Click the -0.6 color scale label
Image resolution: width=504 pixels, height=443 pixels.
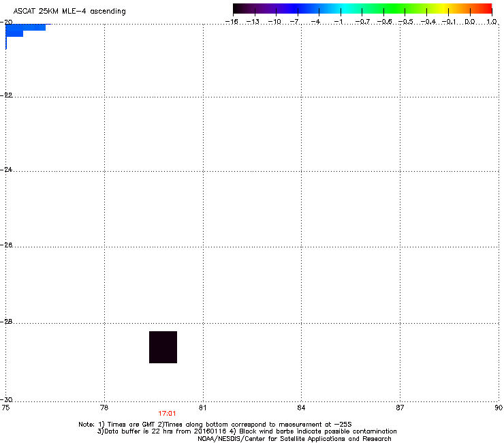[384, 22]
